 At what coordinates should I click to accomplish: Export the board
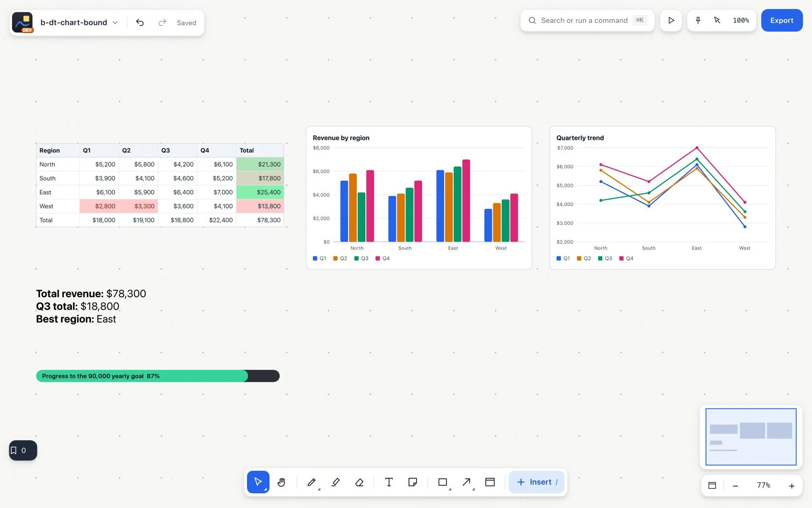coord(782,20)
